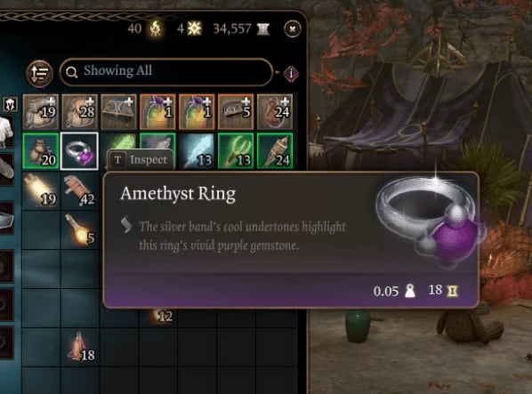Close the inventory panel with X button
532x394 pixels.
tap(293, 28)
